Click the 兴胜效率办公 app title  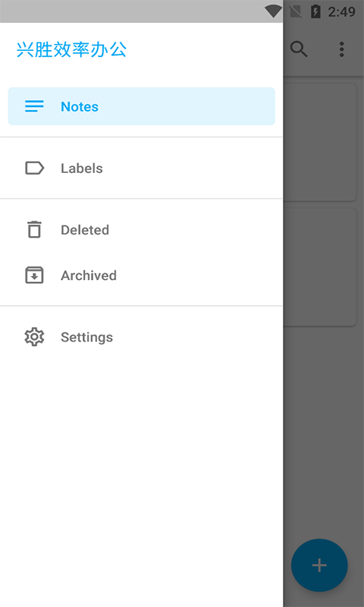coord(71,49)
